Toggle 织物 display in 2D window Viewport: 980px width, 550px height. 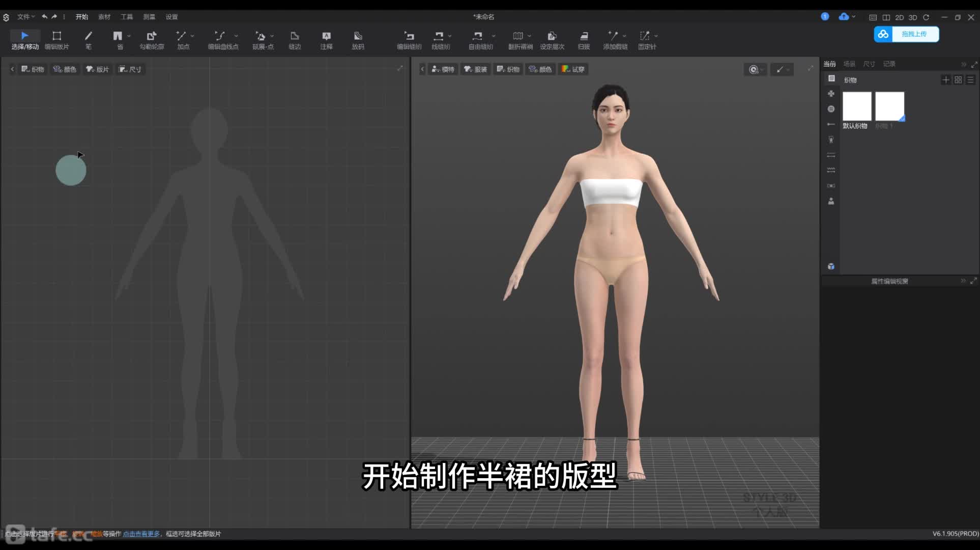[33, 69]
